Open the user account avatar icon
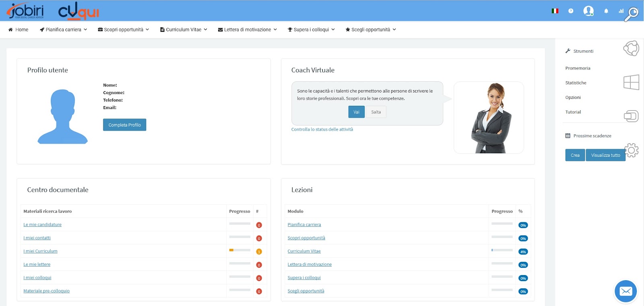 click(x=588, y=11)
